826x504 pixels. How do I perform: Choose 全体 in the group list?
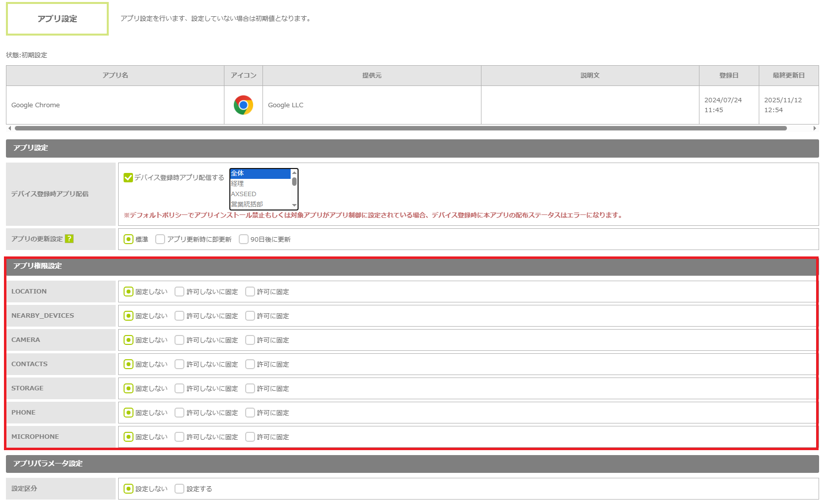tap(260, 173)
